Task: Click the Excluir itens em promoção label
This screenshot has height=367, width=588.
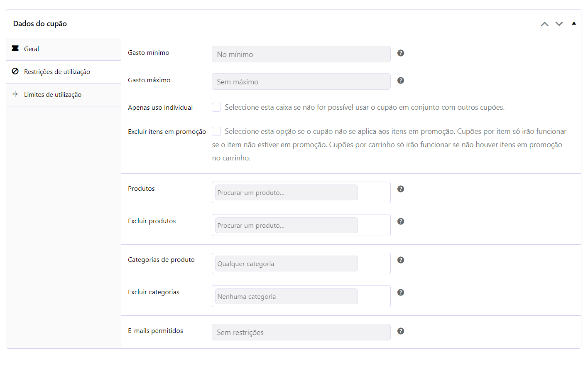Action: (167, 131)
